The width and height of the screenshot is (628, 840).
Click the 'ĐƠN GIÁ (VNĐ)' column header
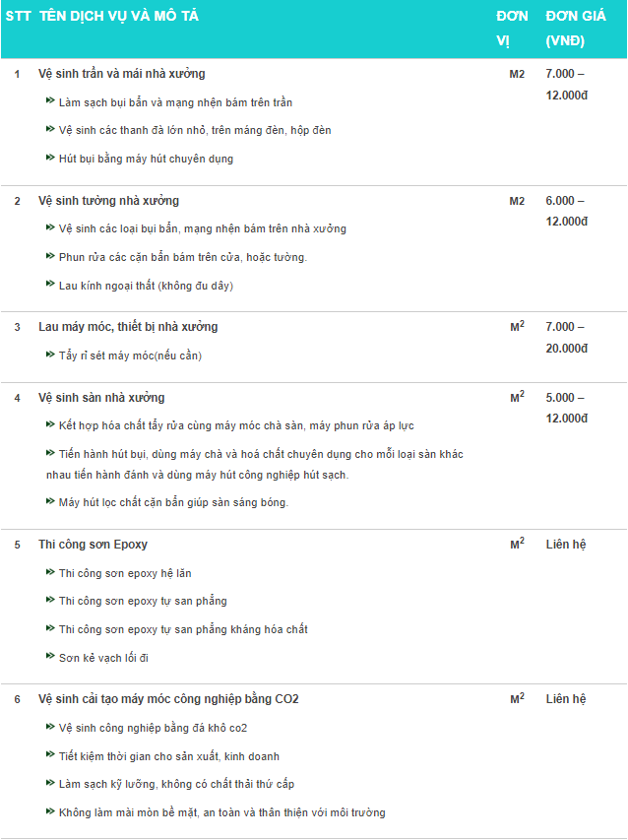[572, 29]
